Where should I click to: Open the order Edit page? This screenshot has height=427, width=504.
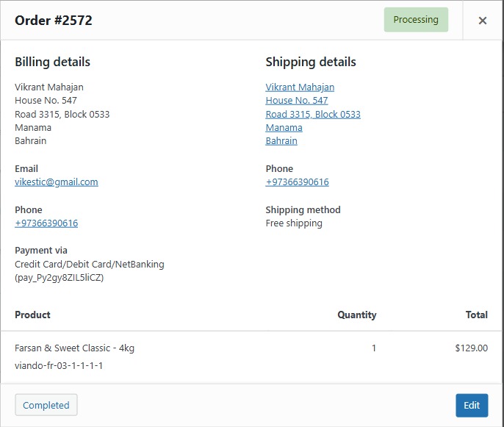tap(471, 405)
